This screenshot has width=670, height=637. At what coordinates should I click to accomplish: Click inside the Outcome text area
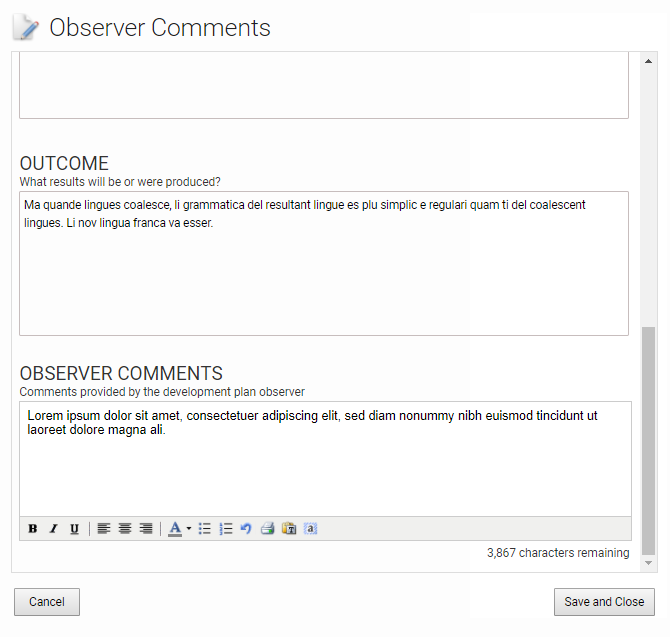(x=324, y=263)
